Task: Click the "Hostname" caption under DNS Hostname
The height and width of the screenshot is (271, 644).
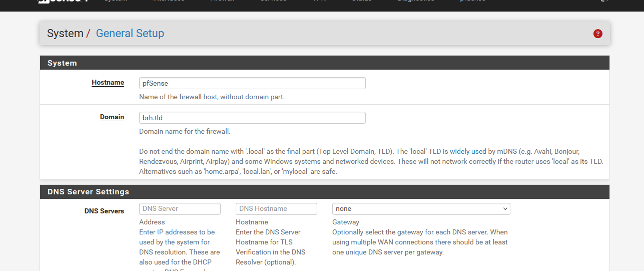Action: coord(252,222)
